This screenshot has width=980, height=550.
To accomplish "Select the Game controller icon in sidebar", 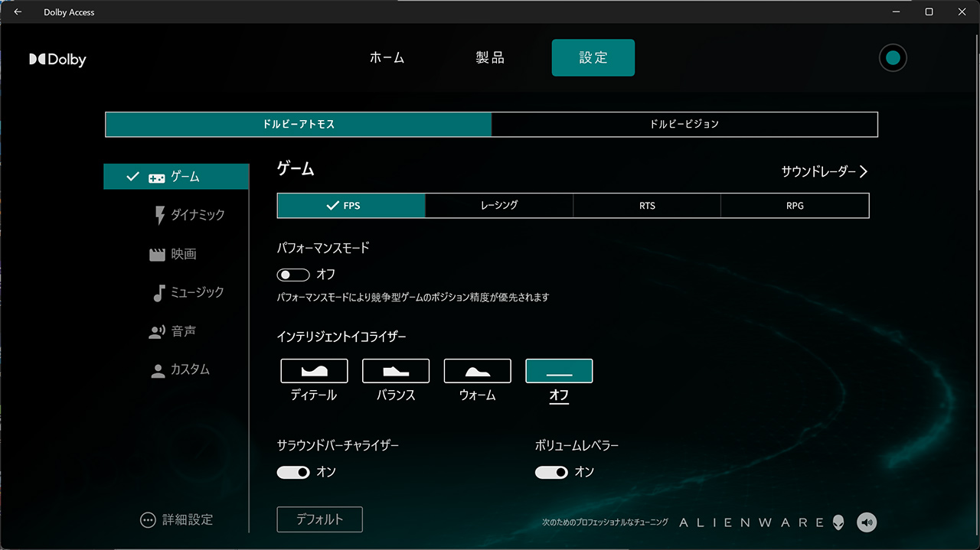I will [x=156, y=177].
